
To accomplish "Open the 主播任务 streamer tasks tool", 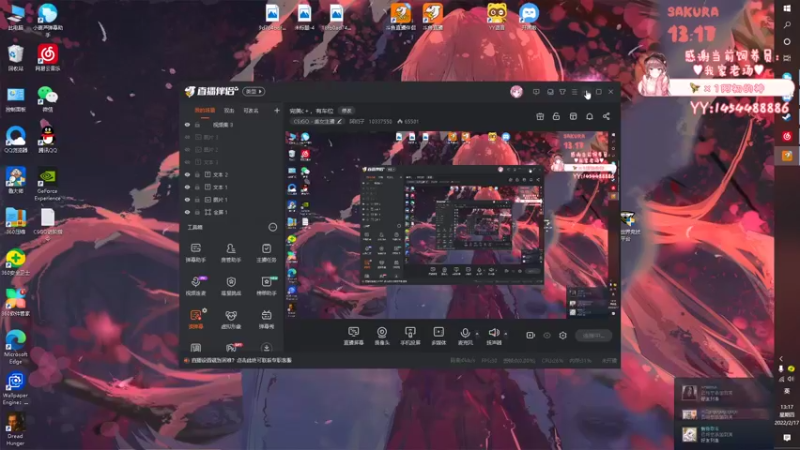I will pos(266,253).
